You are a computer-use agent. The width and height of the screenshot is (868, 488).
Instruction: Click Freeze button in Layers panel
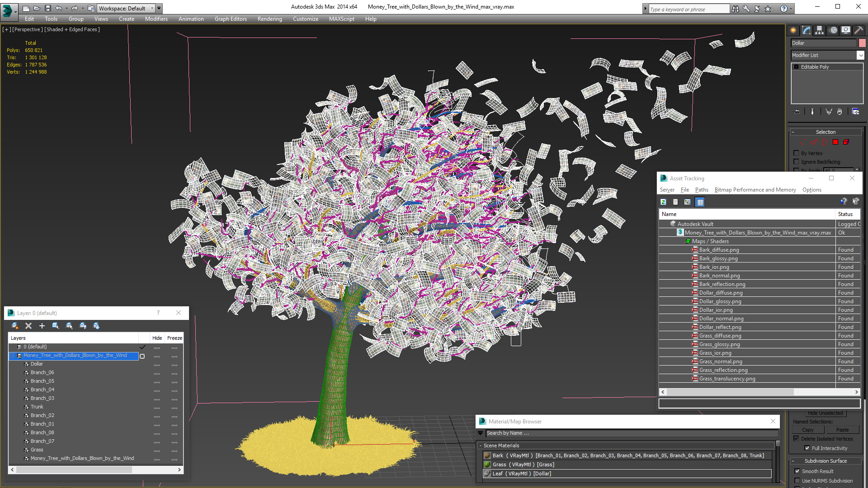tap(175, 338)
